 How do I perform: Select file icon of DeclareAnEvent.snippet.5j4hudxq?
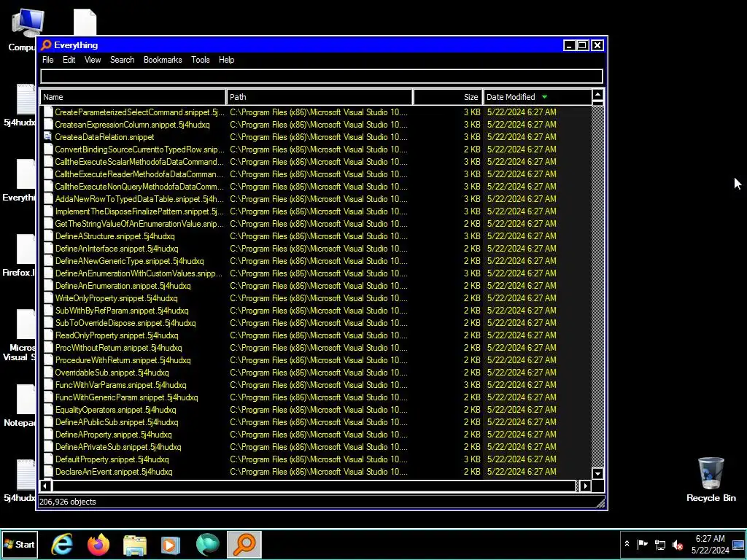tap(47, 471)
